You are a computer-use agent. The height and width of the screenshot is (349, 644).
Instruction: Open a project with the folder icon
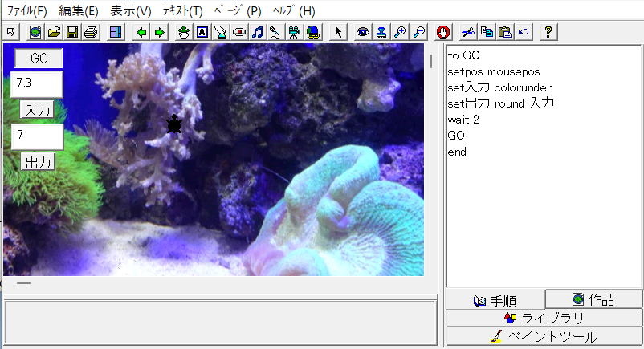tap(54, 31)
